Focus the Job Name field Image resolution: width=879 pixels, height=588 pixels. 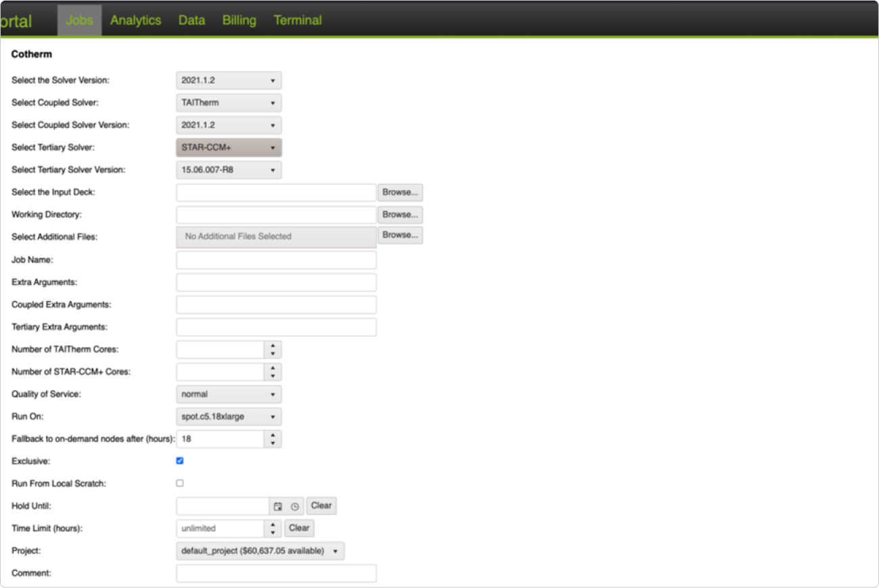point(276,260)
